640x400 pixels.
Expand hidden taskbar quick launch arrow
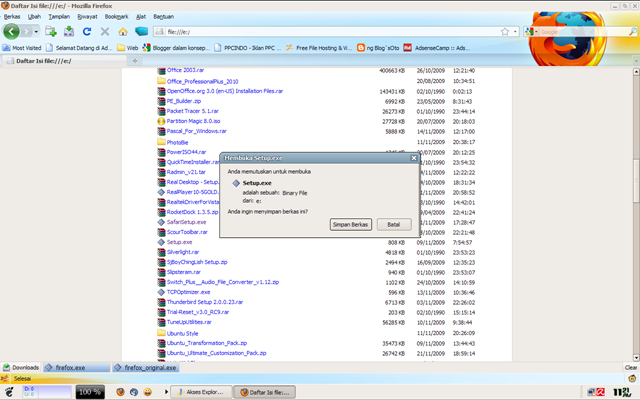(166, 392)
